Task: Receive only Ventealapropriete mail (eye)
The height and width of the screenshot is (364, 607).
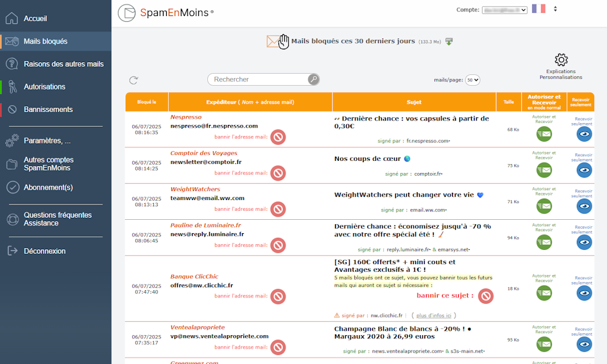Action: [584, 344]
